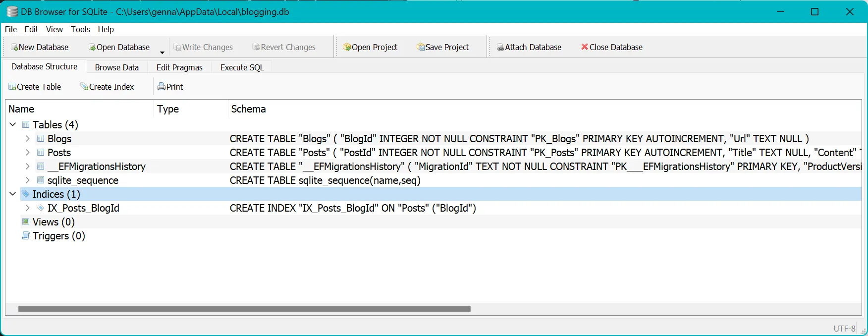Click the New Database toolbar icon
This screenshot has height=336, width=868.
pos(14,47)
